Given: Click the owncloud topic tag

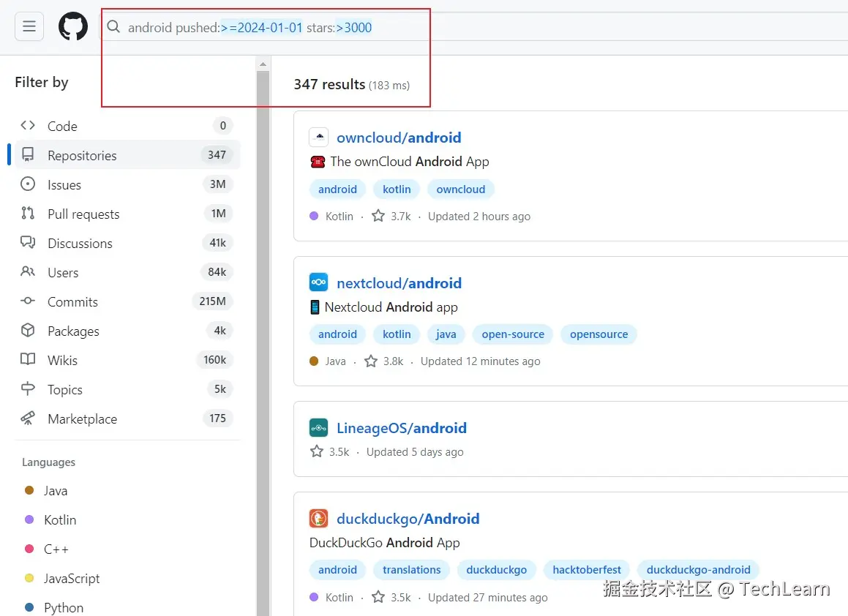Looking at the screenshot, I should pyautogui.click(x=461, y=189).
